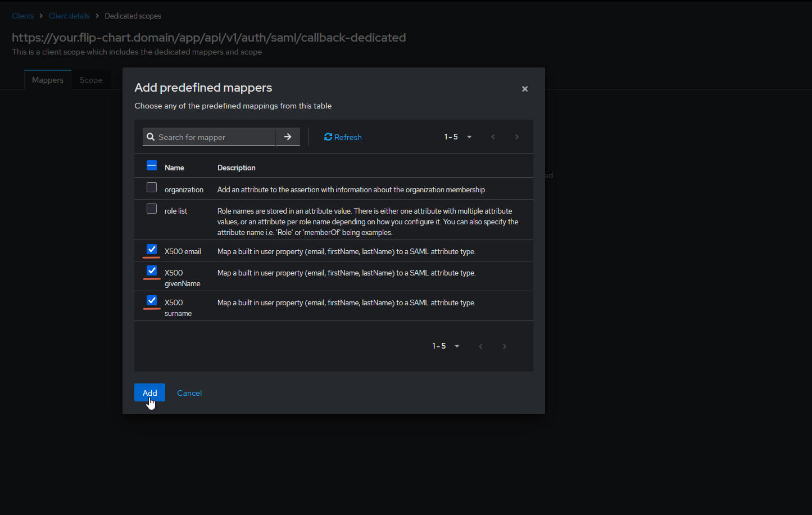
Task: Go to next page in top pagination
Action: [x=517, y=137]
